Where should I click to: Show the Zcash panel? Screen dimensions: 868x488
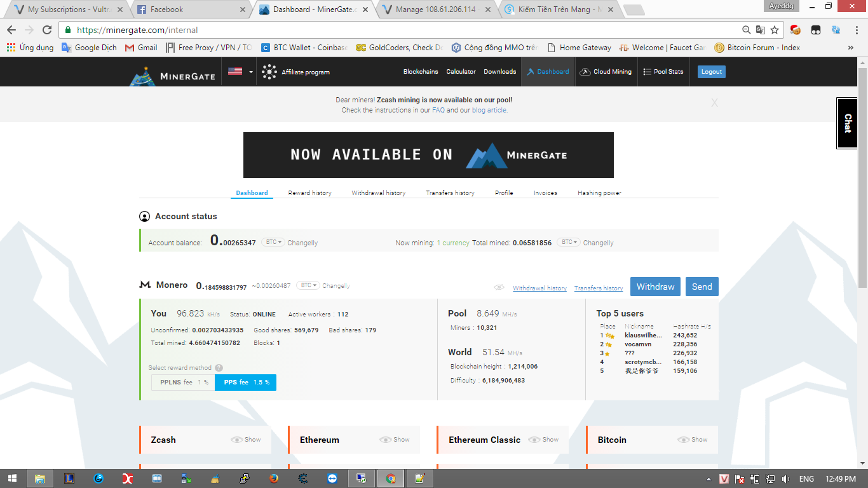(246, 440)
